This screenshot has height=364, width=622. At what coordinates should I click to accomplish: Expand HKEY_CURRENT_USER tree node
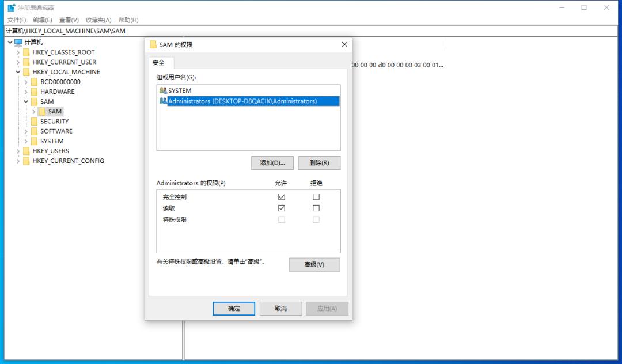click(x=18, y=62)
